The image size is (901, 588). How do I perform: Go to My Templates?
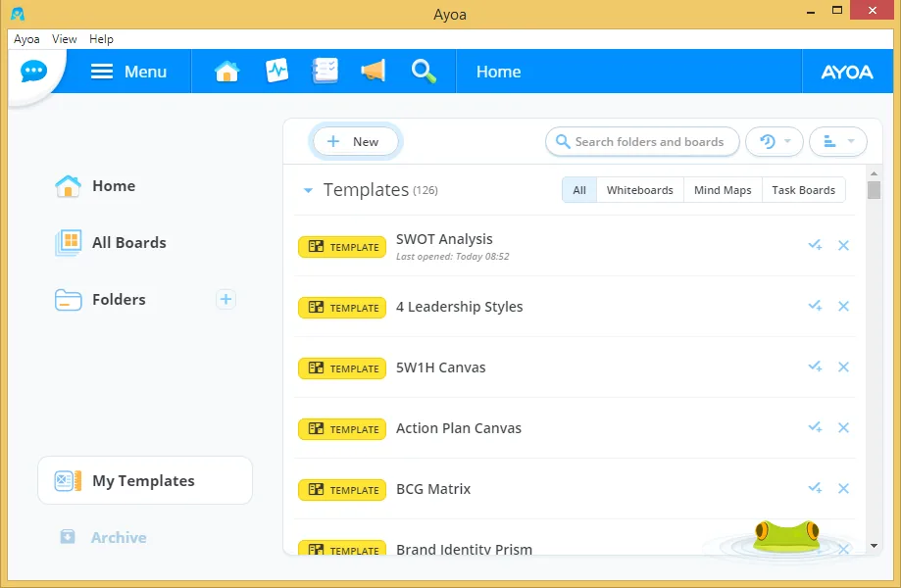(x=145, y=480)
